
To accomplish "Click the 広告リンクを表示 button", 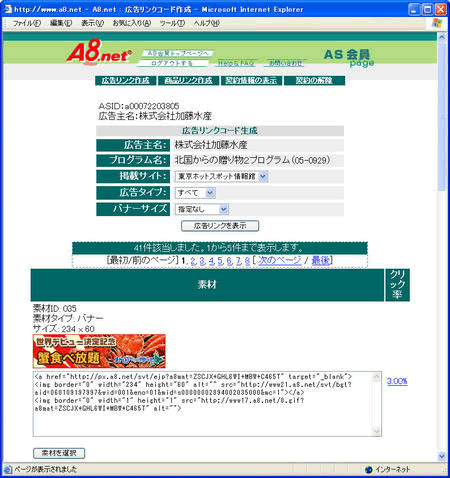I will [220, 226].
